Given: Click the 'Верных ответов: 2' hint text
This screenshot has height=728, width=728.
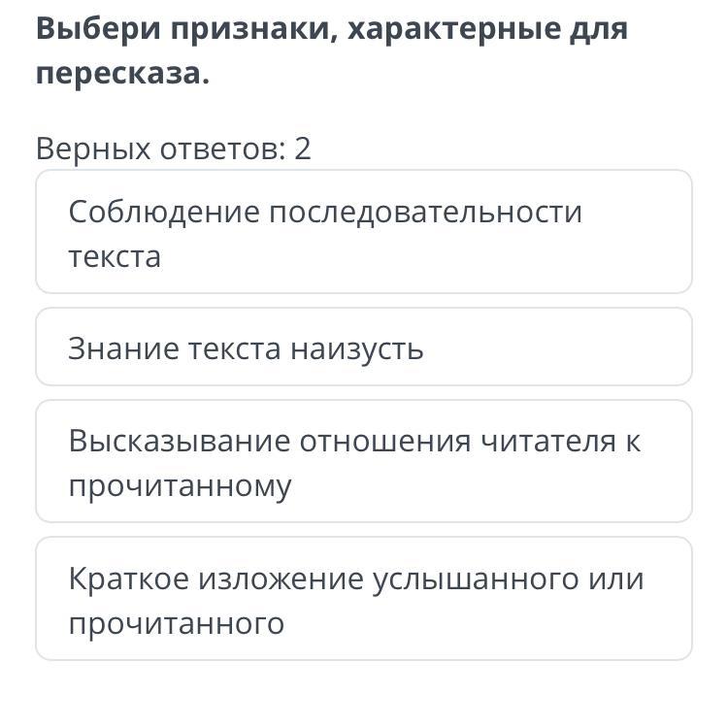Looking at the screenshot, I should (174, 149).
